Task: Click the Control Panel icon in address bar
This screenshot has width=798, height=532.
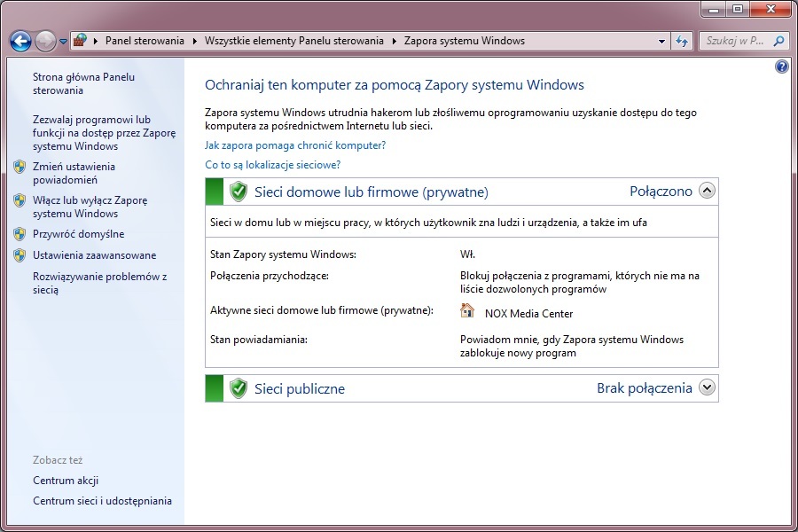Action: [x=80, y=41]
